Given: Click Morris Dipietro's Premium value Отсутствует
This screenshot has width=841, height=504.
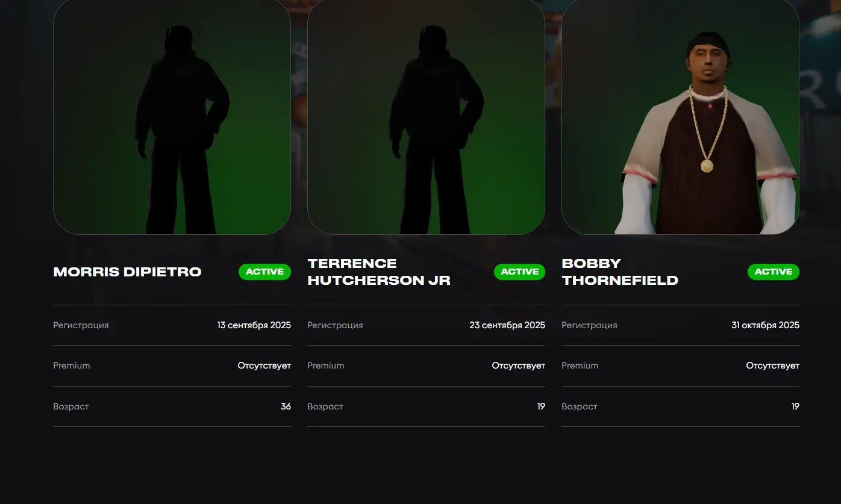Looking at the screenshot, I should pos(264,366).
